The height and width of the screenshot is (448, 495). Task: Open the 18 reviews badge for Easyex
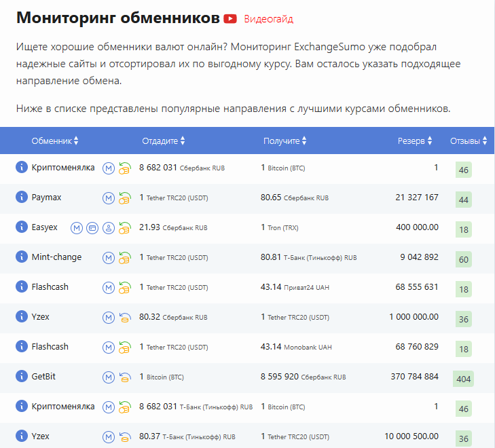click(x=464, y=229)
